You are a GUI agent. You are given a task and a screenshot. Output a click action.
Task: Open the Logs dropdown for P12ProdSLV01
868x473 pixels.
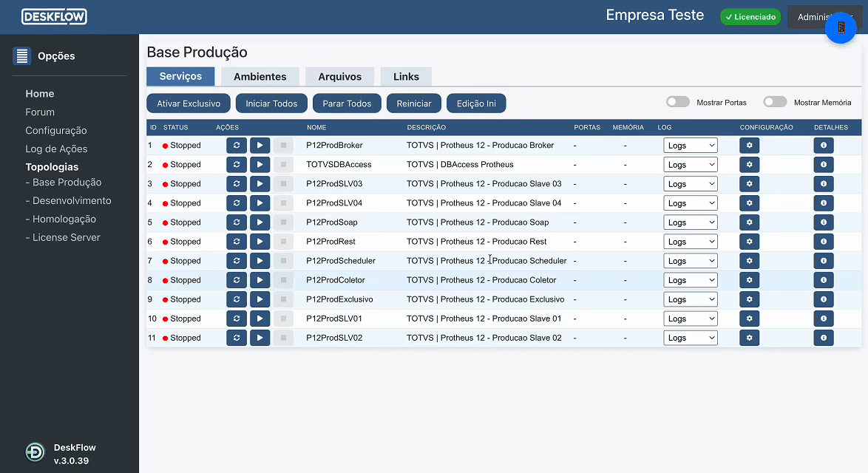pos(690,319)
